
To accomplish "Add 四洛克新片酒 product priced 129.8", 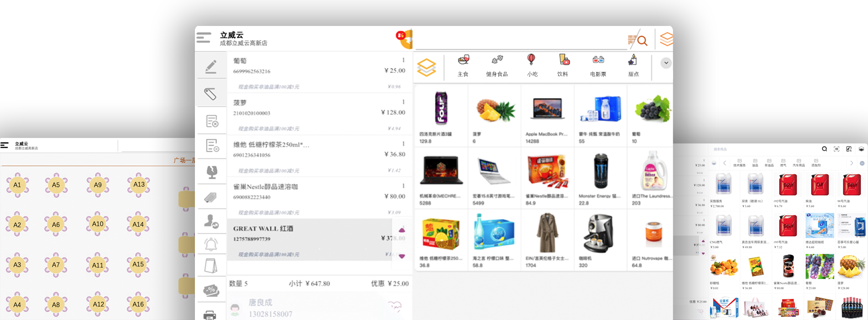I will point(441,116).
